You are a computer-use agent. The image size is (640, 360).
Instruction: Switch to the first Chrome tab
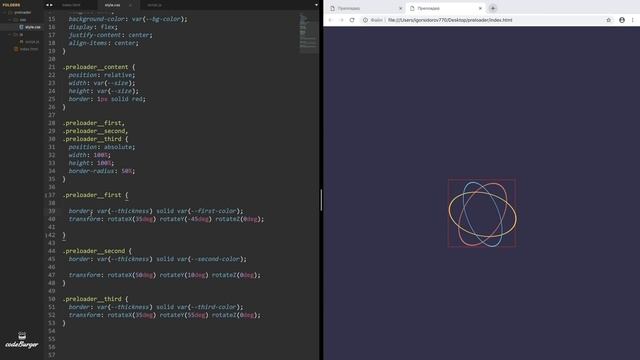tap(365, 8)
